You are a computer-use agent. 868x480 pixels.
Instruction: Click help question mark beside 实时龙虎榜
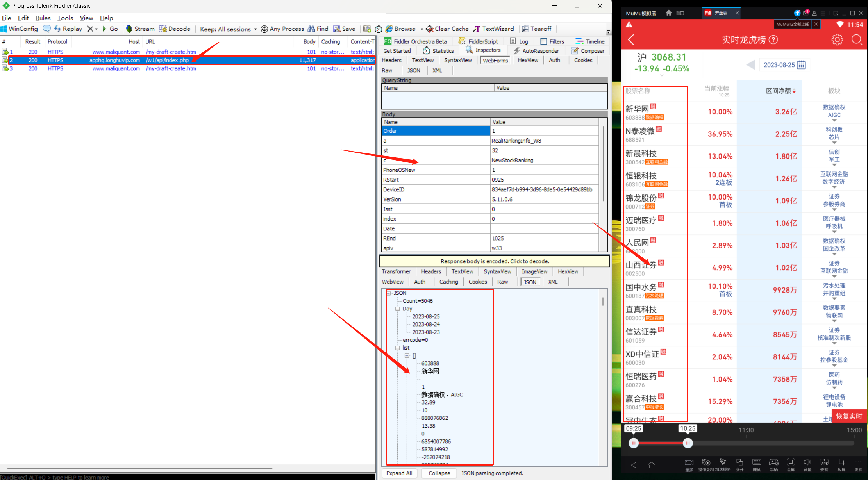[773, 39]
